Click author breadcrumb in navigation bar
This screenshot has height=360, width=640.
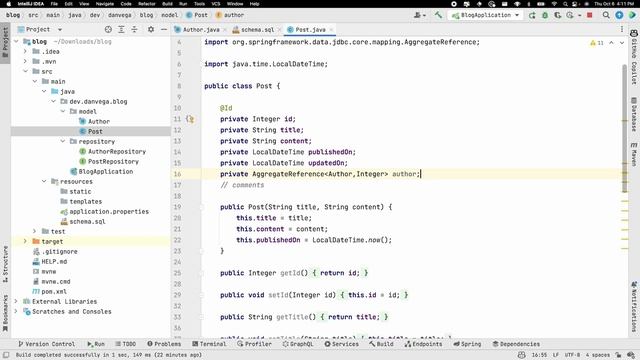pyautogui.click(x=230, y=15)
